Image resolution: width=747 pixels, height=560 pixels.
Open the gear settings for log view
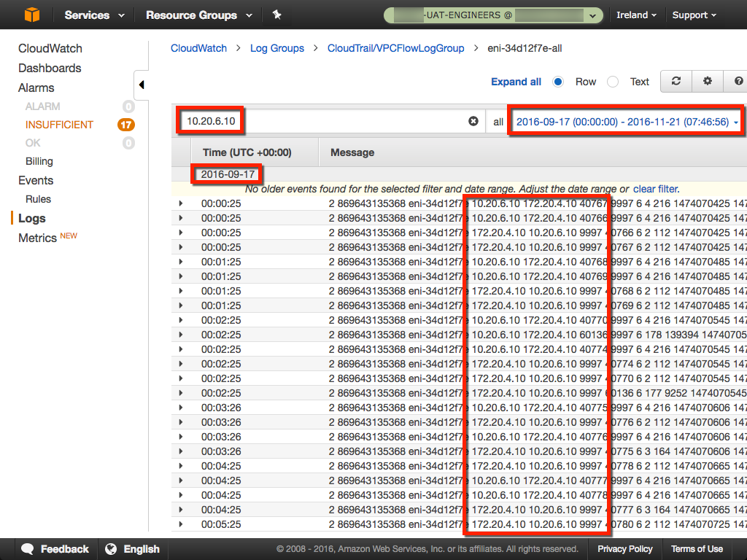click(707, 82)
